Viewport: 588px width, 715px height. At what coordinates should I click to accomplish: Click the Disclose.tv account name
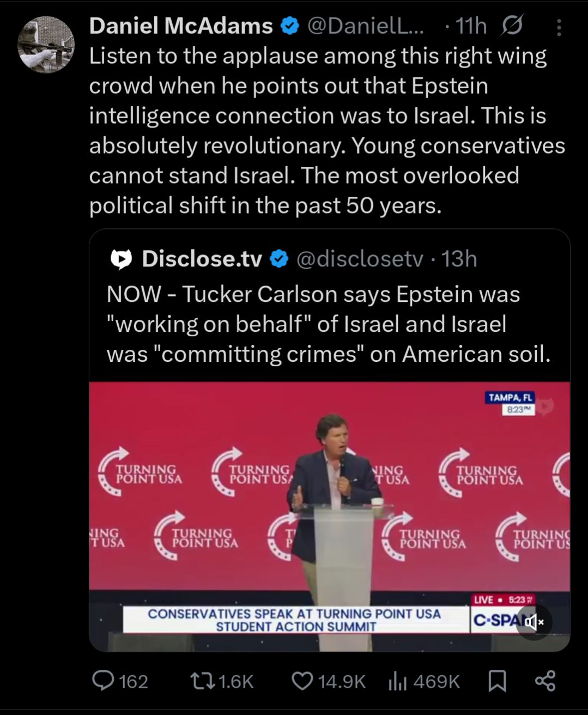point(202,259)
